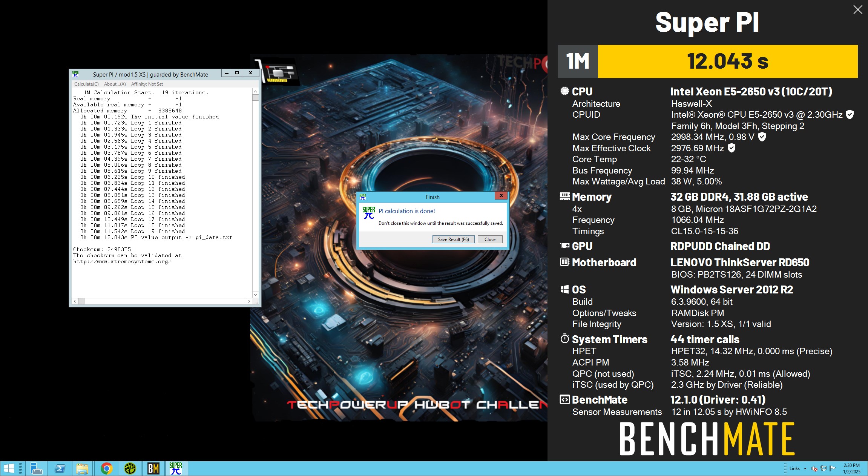868x476 pixels.
Task: Maximize the Super PI window
Action: click(x=237, y=73)
